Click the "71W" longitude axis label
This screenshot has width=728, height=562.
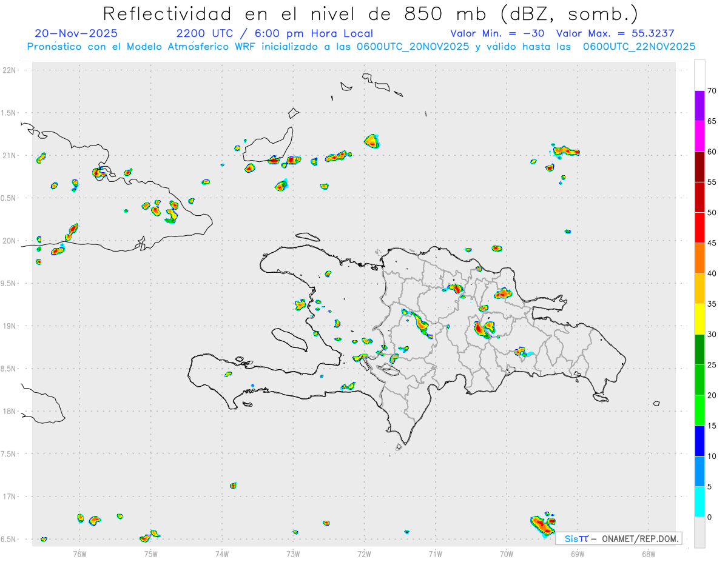pos(435,553)
